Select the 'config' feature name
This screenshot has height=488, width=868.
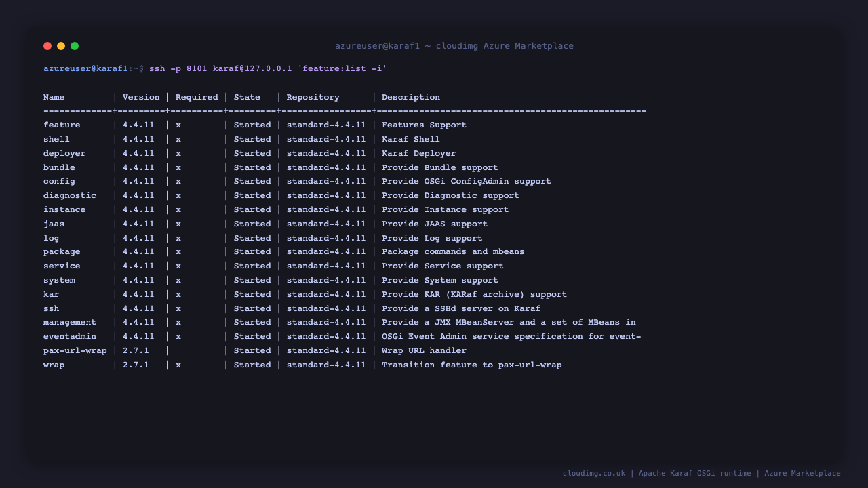[59, 181]
